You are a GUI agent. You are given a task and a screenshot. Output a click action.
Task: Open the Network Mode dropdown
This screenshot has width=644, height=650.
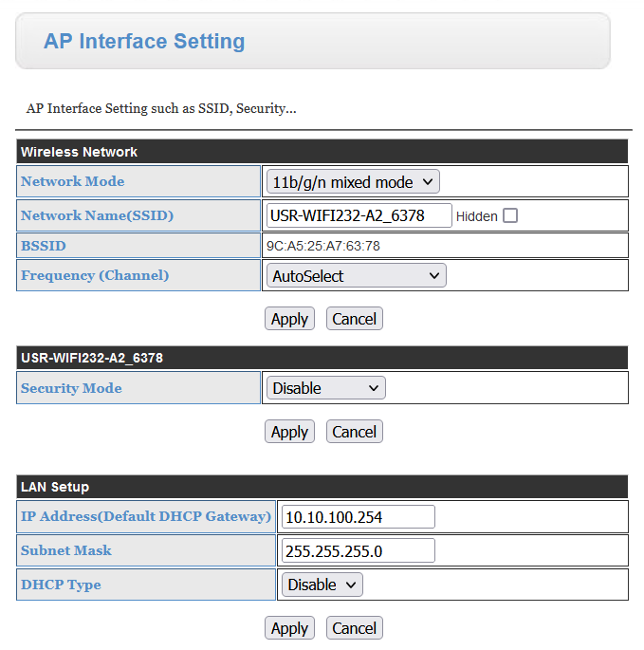[x=353, y=181]
